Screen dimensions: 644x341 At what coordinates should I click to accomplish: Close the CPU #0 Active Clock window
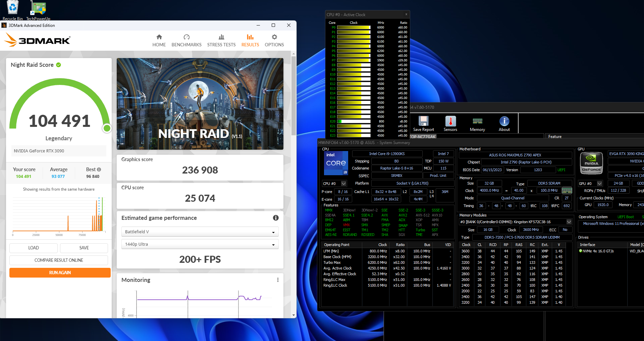406,14
